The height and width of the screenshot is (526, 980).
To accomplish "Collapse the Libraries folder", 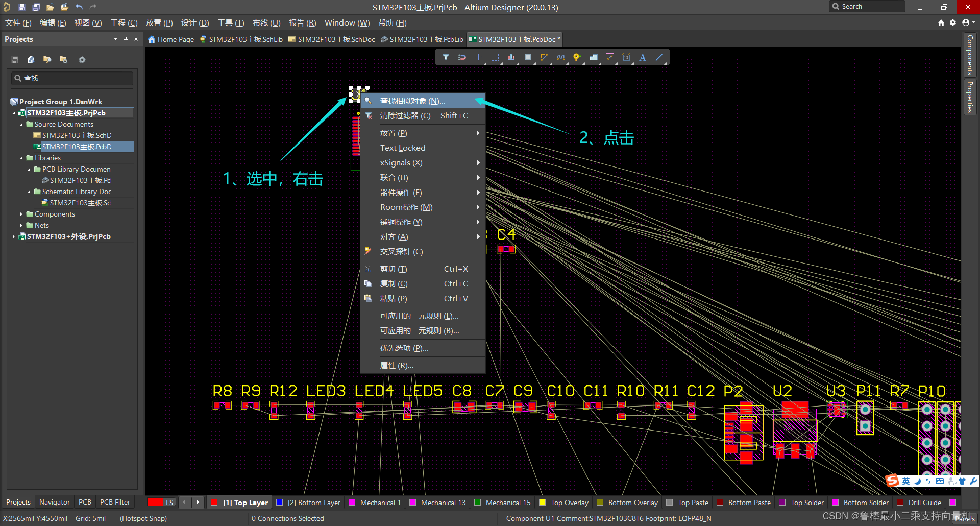I will tap(21, 158).
